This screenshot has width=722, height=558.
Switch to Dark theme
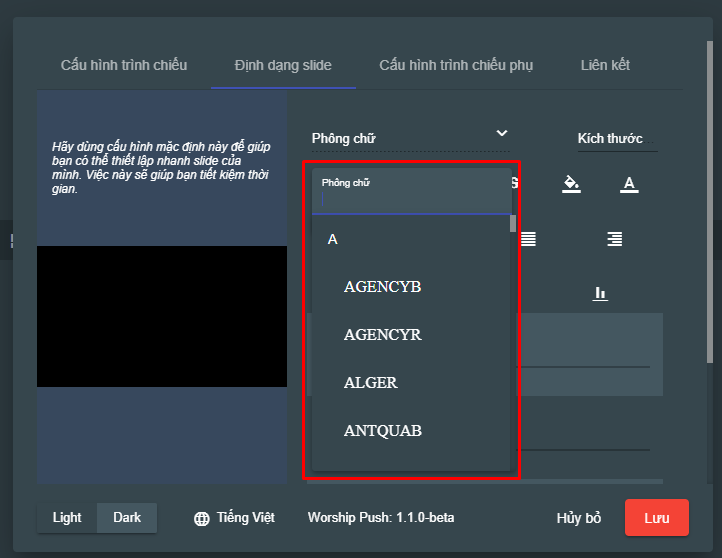coord(127,517)
